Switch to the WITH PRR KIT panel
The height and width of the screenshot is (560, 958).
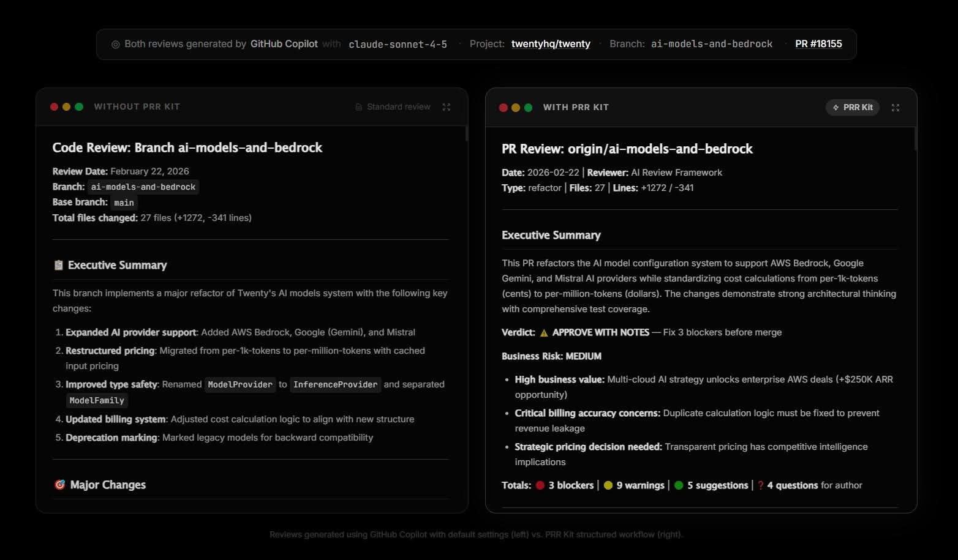tap(575, 106)
